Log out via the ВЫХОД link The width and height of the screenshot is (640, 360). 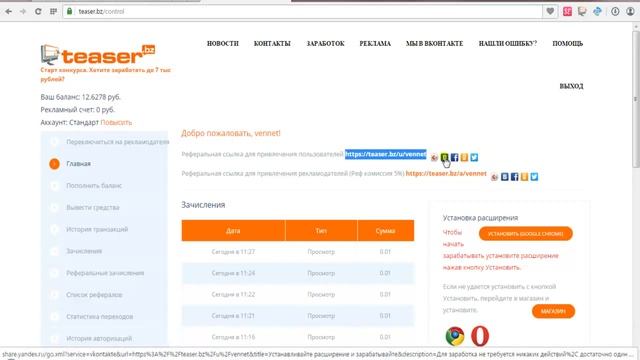(571, 86)
